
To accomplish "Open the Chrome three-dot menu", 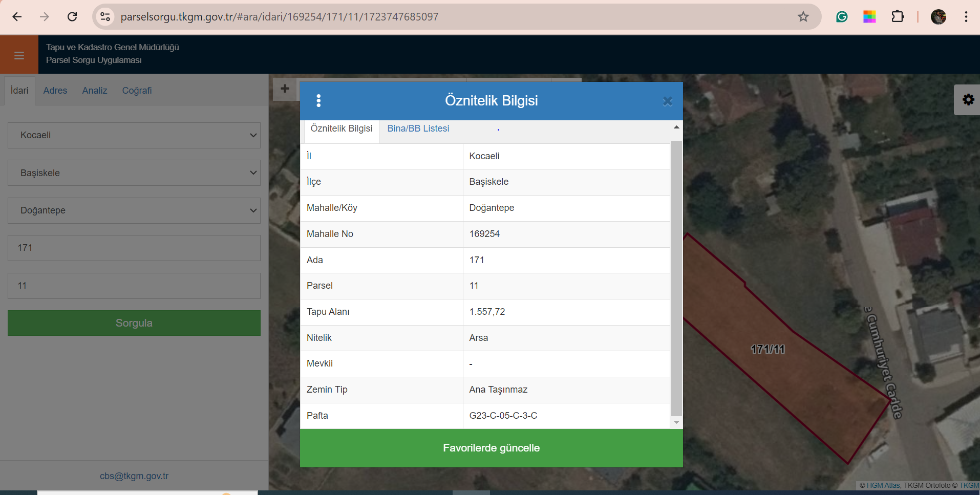I will pos(966,17).
